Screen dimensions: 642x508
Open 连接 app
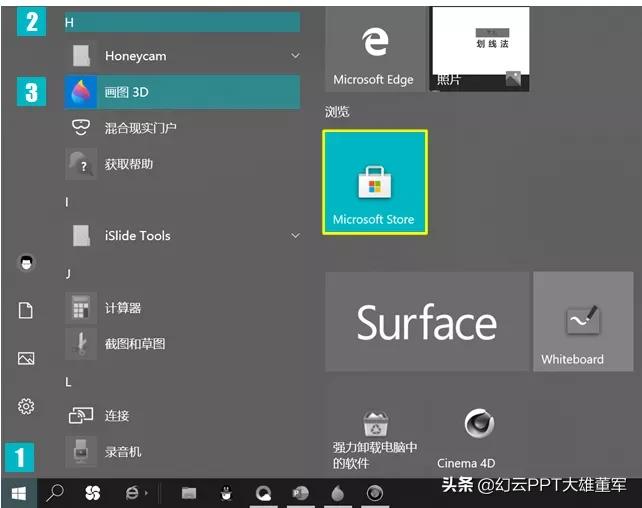click(x=182, y=415)
